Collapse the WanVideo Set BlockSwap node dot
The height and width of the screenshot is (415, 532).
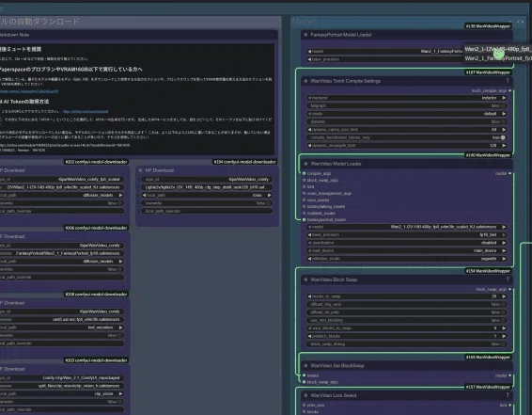[x=305, y=366]
